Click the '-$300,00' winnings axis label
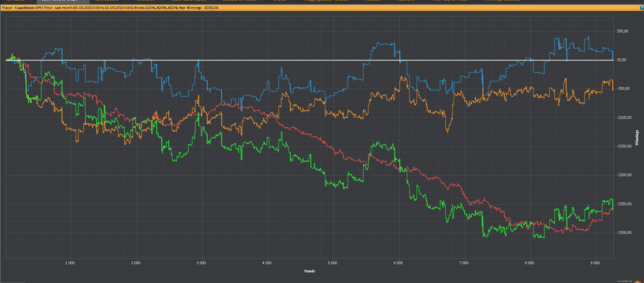 point(624,232)
